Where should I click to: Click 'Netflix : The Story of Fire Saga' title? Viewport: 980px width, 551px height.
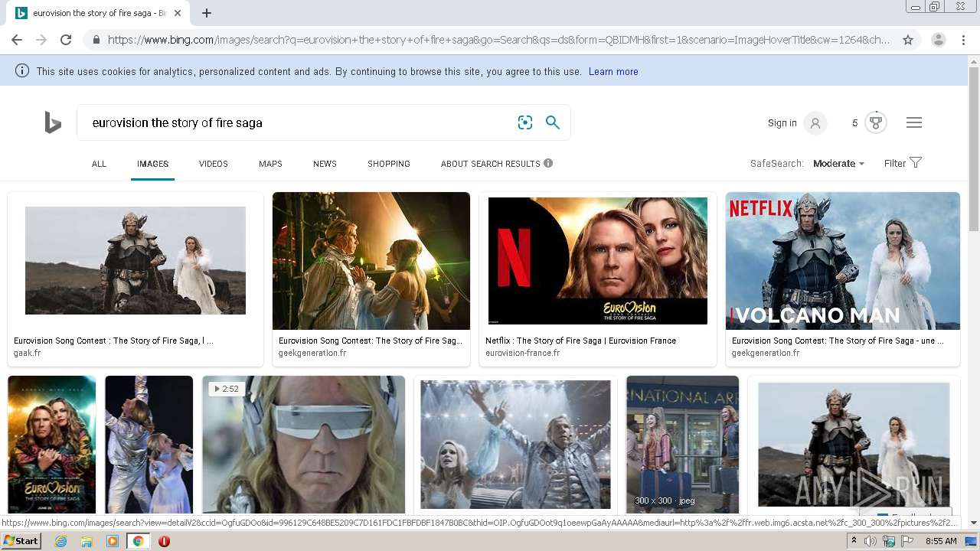pyautogui.click(x=581, y=341)
